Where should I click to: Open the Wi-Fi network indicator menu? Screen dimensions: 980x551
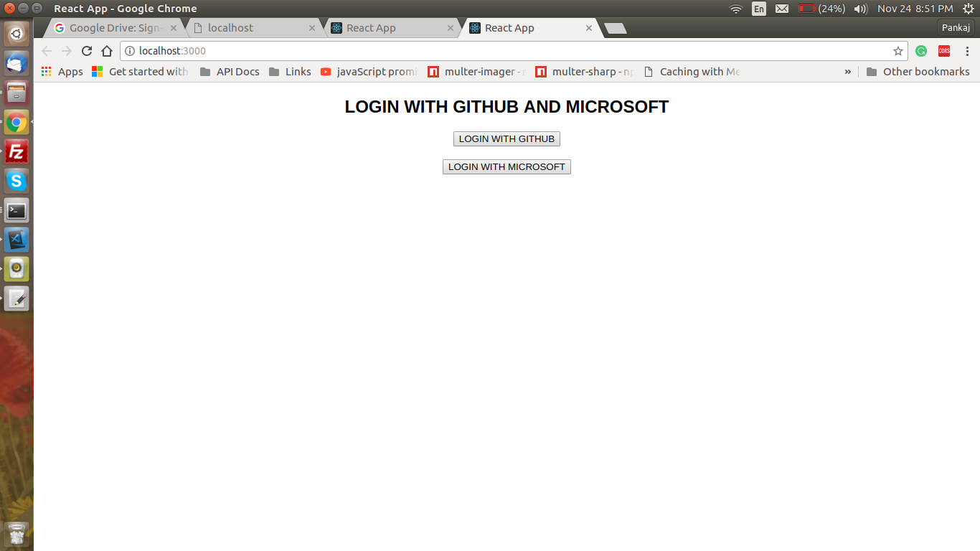tap(736, 9)
